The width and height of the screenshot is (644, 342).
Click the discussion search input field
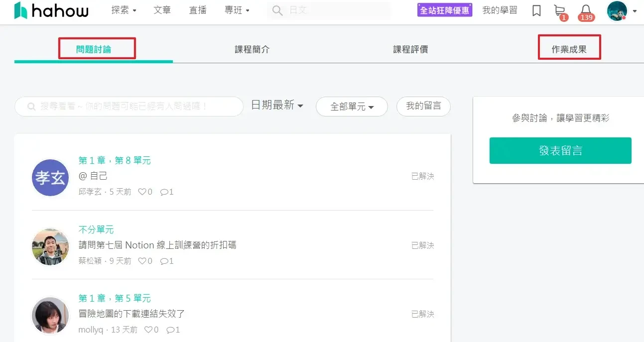coord(129,107)
